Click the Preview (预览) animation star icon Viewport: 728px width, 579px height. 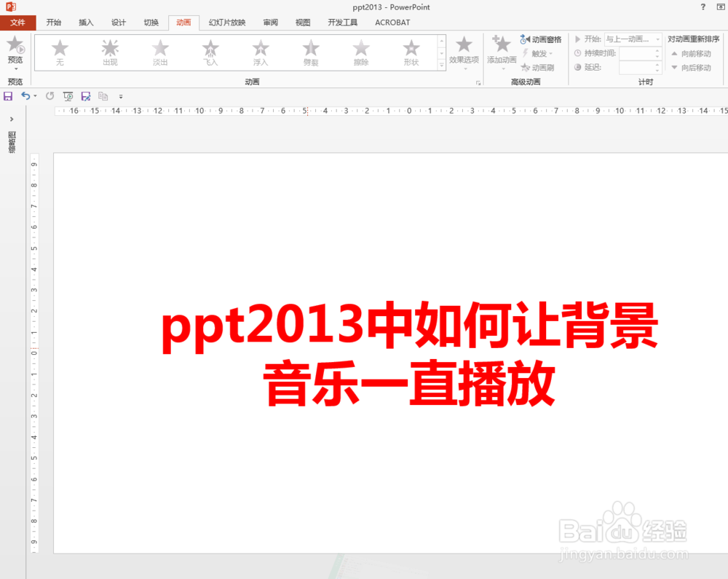tap(15, 45)
